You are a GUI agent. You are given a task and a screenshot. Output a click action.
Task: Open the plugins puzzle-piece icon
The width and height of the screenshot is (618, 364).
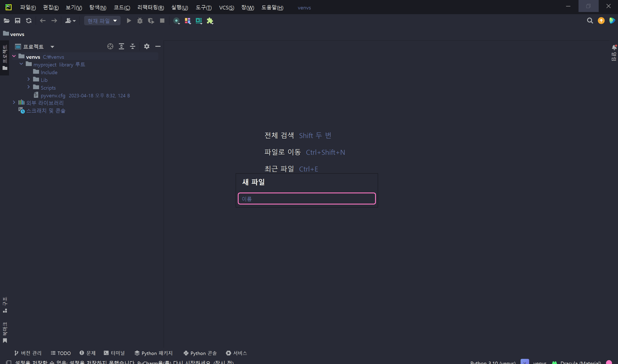[210, 21]
